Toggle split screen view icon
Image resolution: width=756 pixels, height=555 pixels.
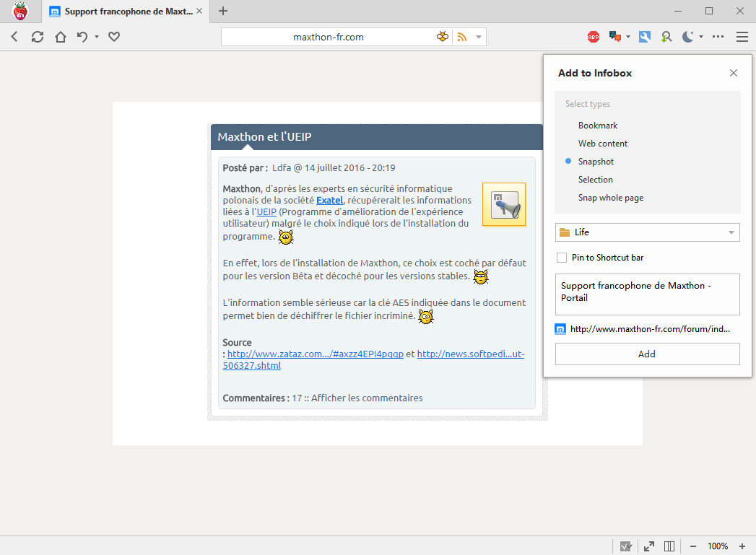[669, 546]
